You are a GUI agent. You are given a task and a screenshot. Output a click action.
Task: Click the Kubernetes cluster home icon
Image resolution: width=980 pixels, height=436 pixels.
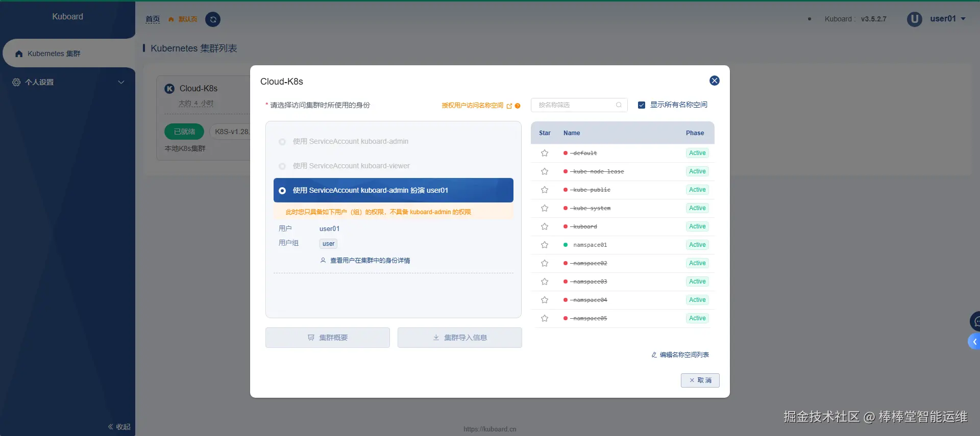point(19,54)
